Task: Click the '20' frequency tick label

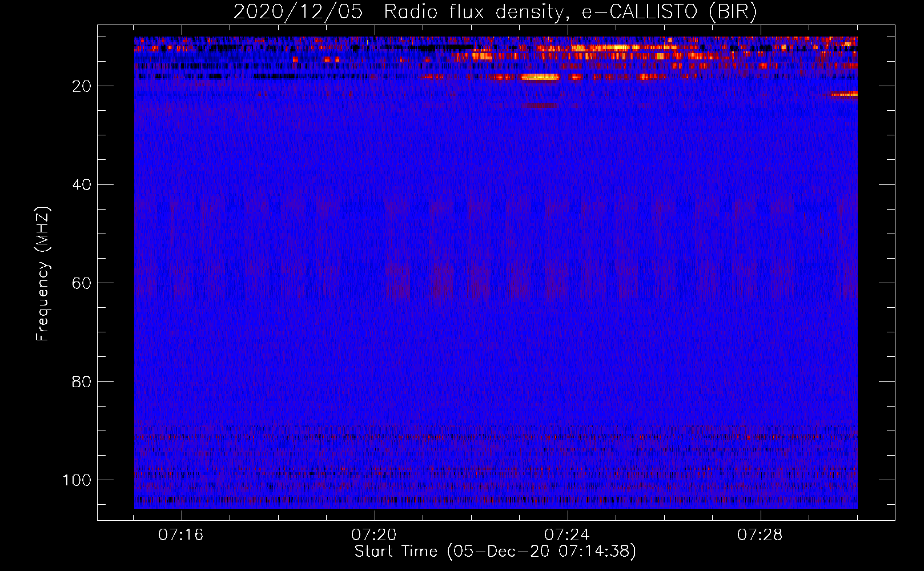Action: 82,86
